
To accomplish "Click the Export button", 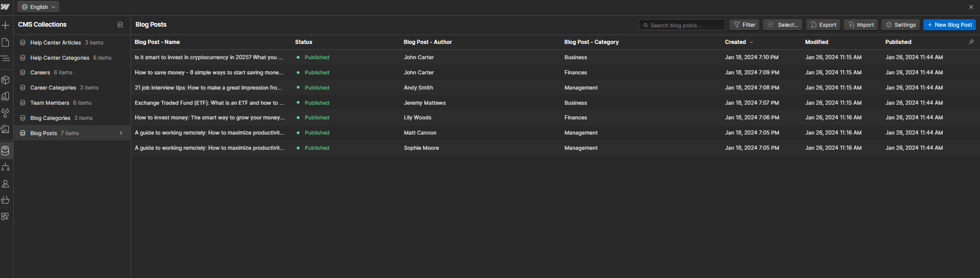I will [x=823, y=25].
